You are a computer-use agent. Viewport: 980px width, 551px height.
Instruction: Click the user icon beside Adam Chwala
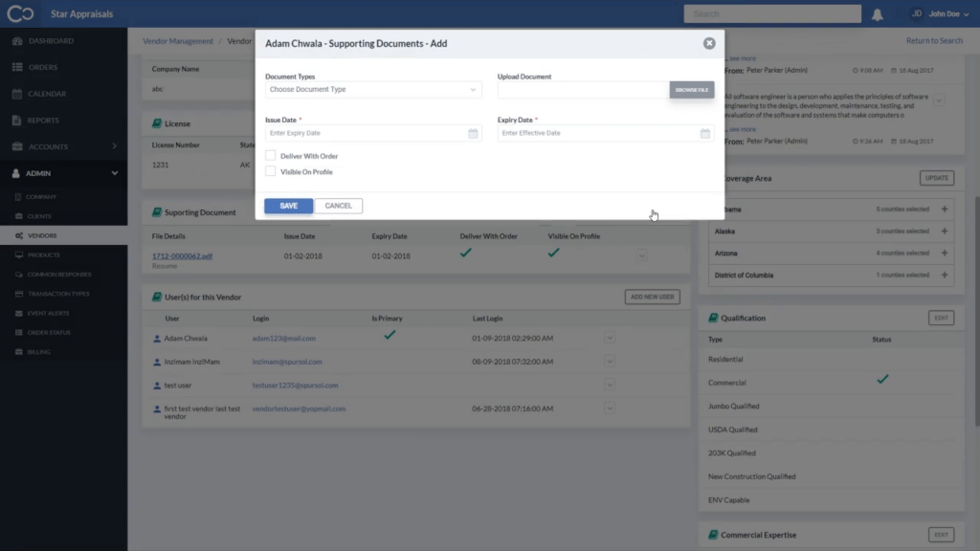(157, 339)
